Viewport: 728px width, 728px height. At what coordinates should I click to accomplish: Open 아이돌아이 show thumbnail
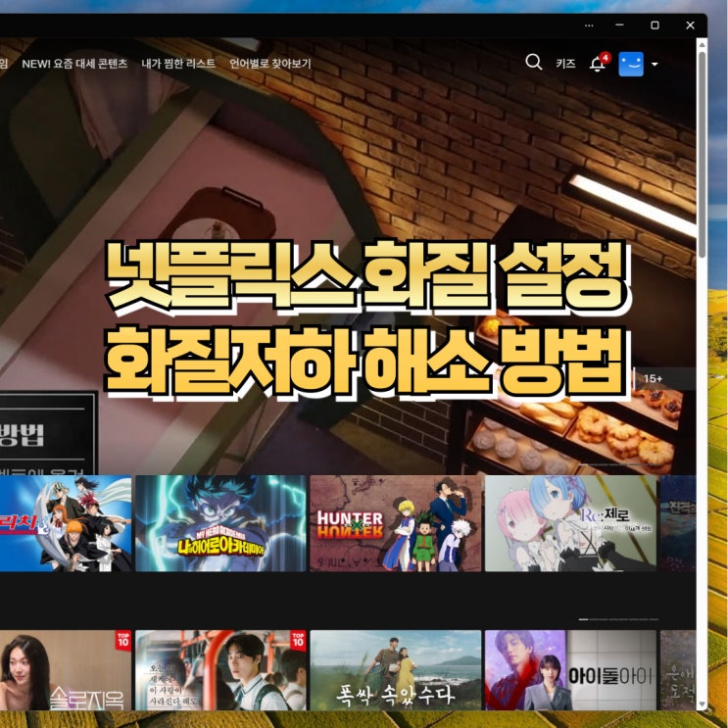570,670
